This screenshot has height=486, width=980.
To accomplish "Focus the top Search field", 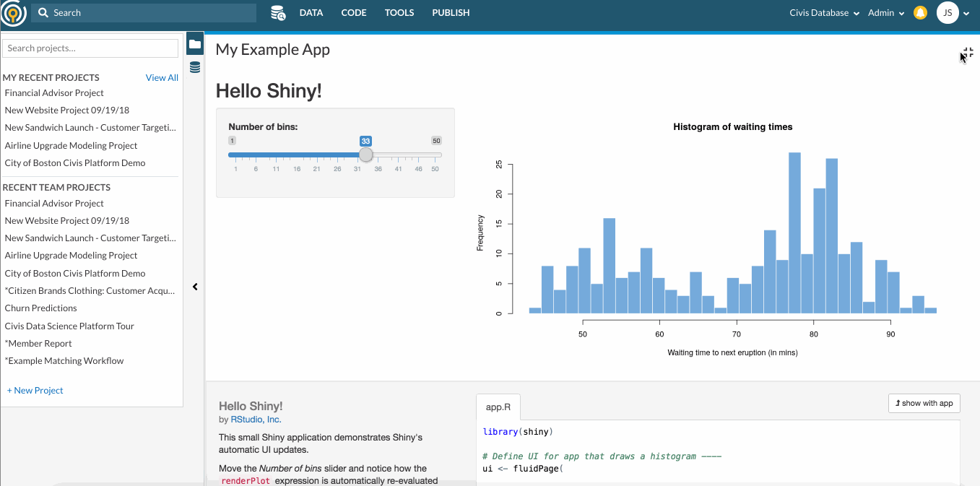I will coord(144,13).
